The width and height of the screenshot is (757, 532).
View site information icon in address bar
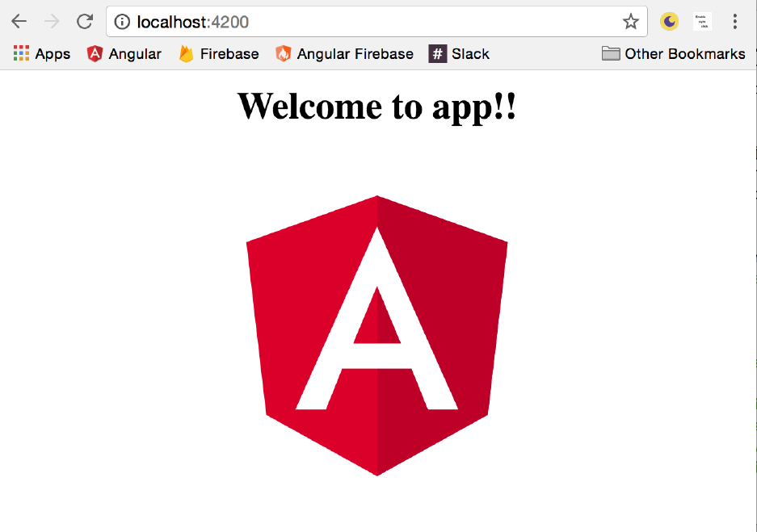122,22
